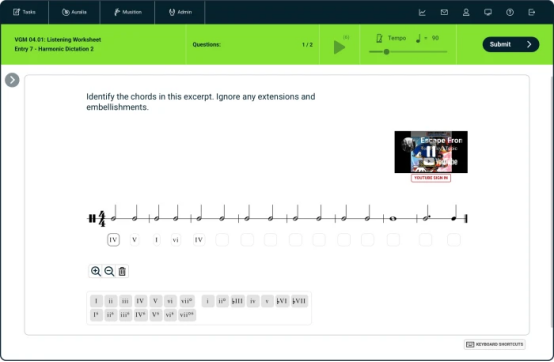Click the metronome icon beside Tempo

coord(379,38)
